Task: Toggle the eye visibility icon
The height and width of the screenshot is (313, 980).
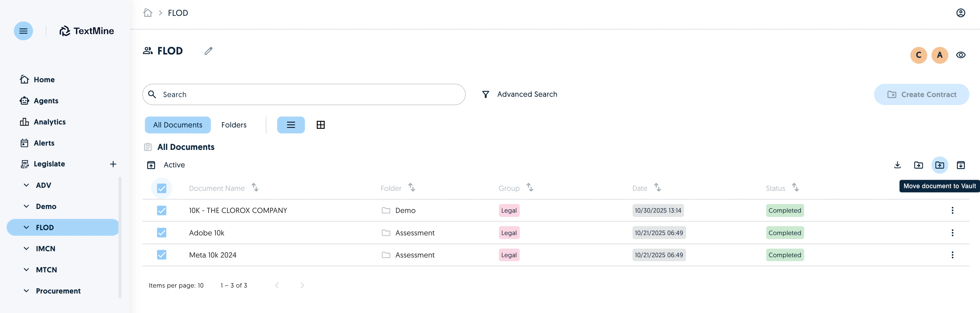Action: pos(960,55)
